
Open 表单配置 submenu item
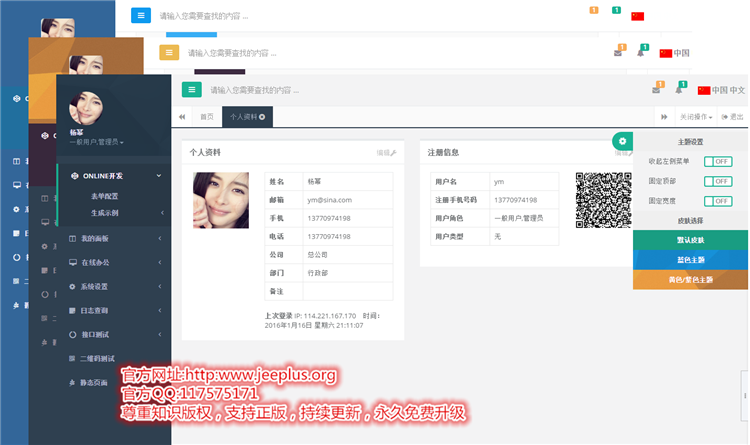(105, 196)
